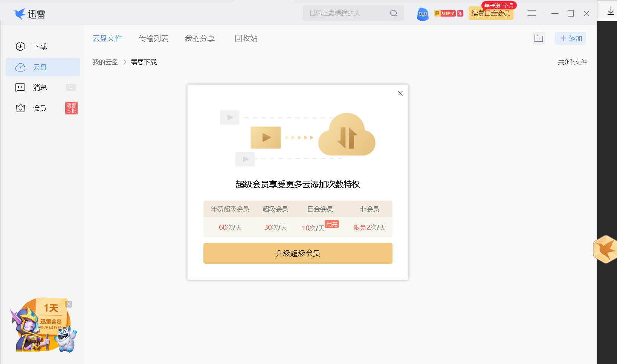This screenshot has height=364, width=617.
Task: Switch to 传输列表 tab
Action: [153, 38]
